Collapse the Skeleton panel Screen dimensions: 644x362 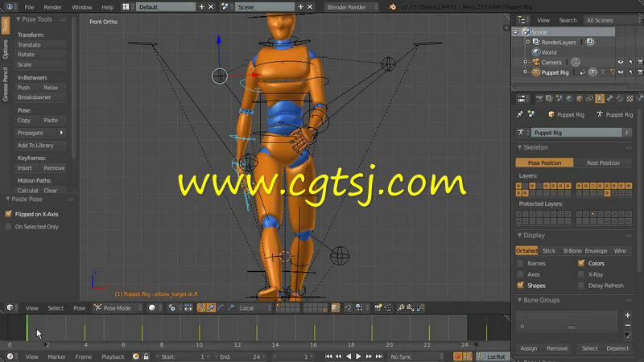pos(520,147)
